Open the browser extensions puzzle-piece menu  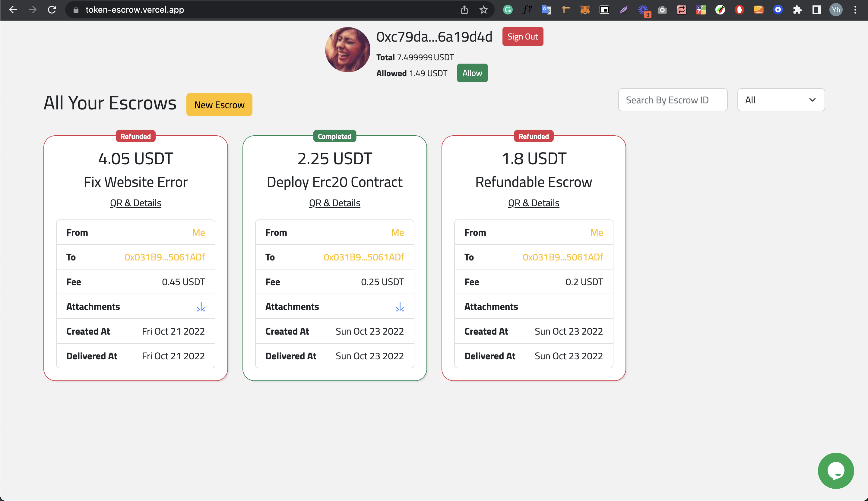coord(797,10)
